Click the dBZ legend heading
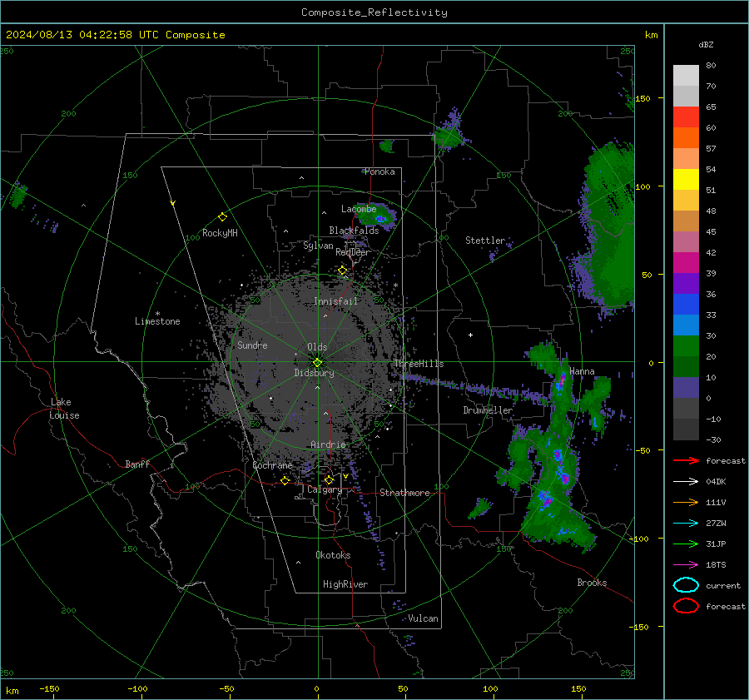This screenshot has height=700, width=749. 706,44
